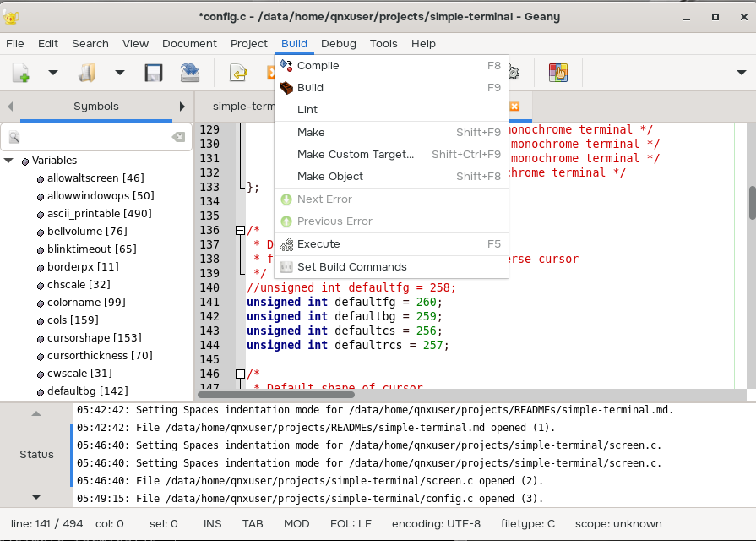756x541 pixels.
Task: Expand the toolbar overflow arrow at far right
Action: coord(741,74)
